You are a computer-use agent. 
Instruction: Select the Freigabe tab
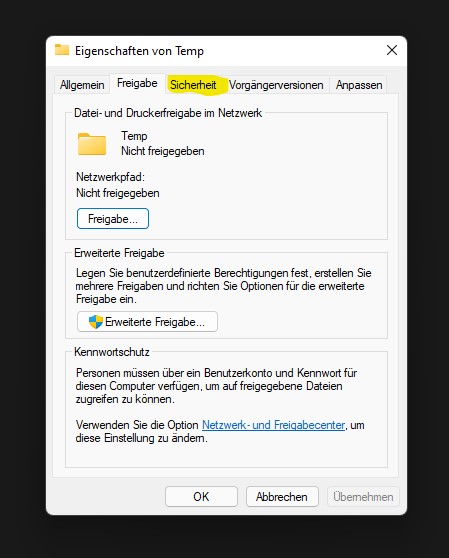pyautogui.click(x=137, y=83)
